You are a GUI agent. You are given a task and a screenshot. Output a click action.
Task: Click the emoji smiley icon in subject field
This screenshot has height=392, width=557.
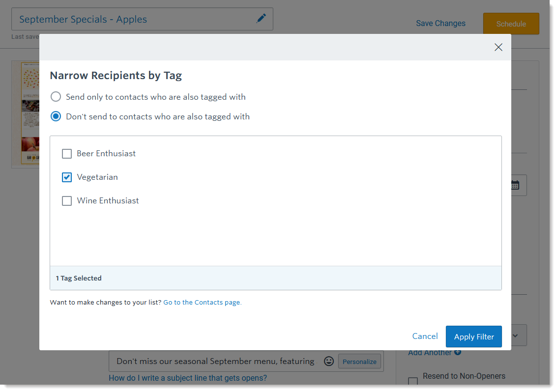(x=329, y=361)
